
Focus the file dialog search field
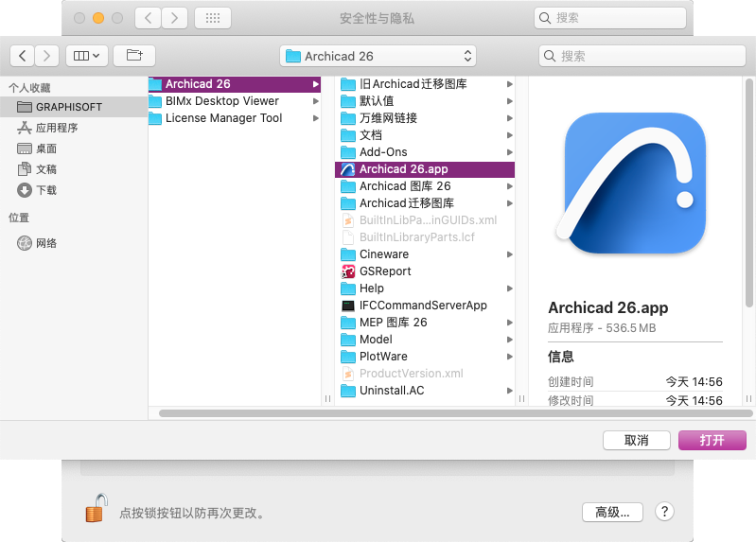point(642,56)
